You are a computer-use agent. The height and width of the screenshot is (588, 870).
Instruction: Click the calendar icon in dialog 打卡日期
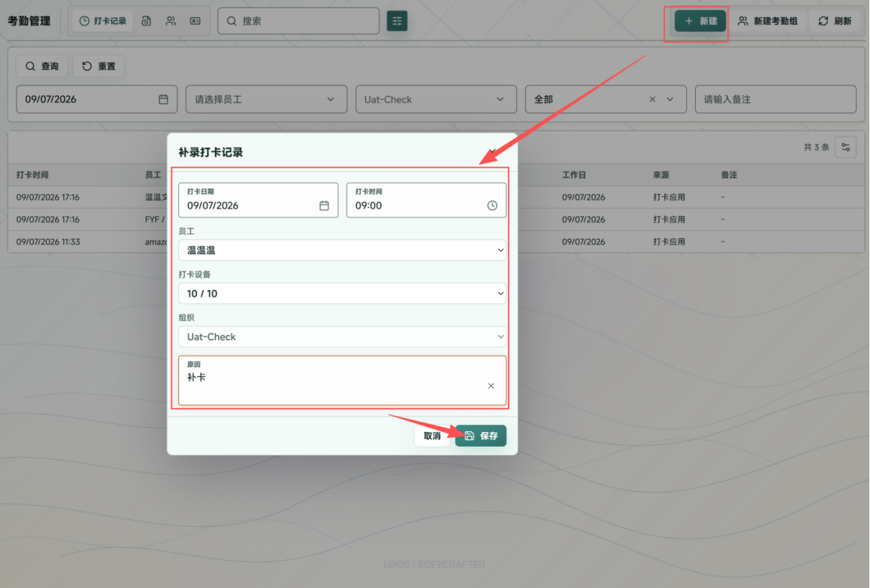[x=324, y=206]
